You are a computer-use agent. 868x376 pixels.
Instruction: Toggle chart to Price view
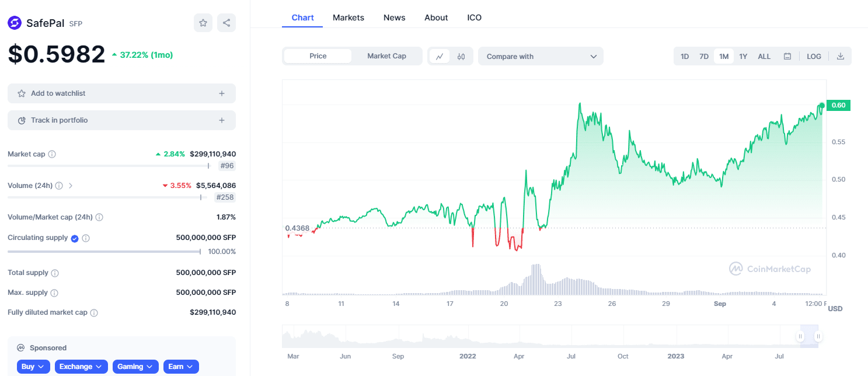click(318, 56)
